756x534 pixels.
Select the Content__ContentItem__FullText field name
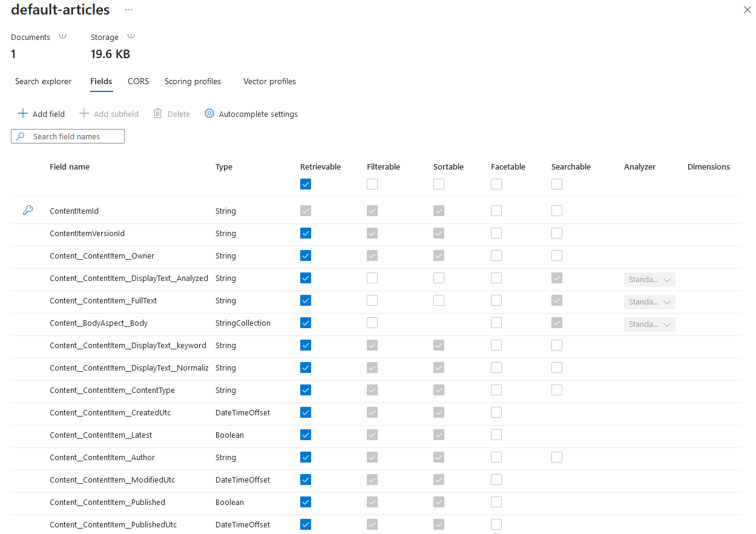tap(104, 300)
